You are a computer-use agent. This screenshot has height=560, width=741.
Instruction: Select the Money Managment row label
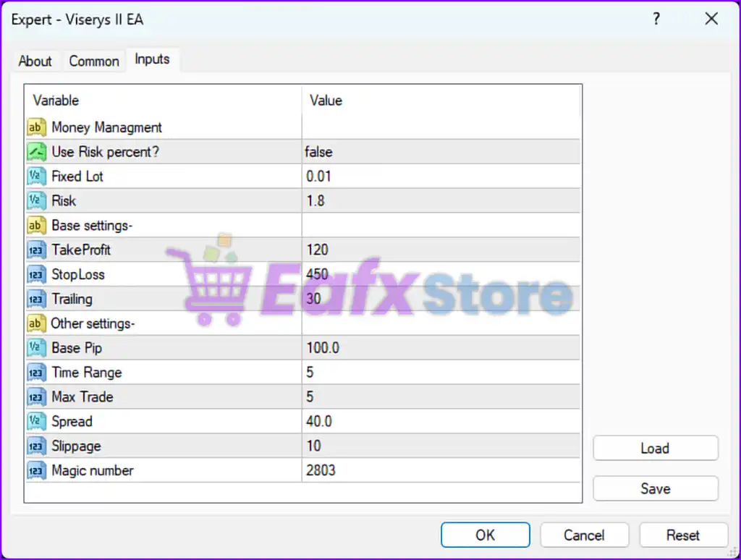pos(107,127)
